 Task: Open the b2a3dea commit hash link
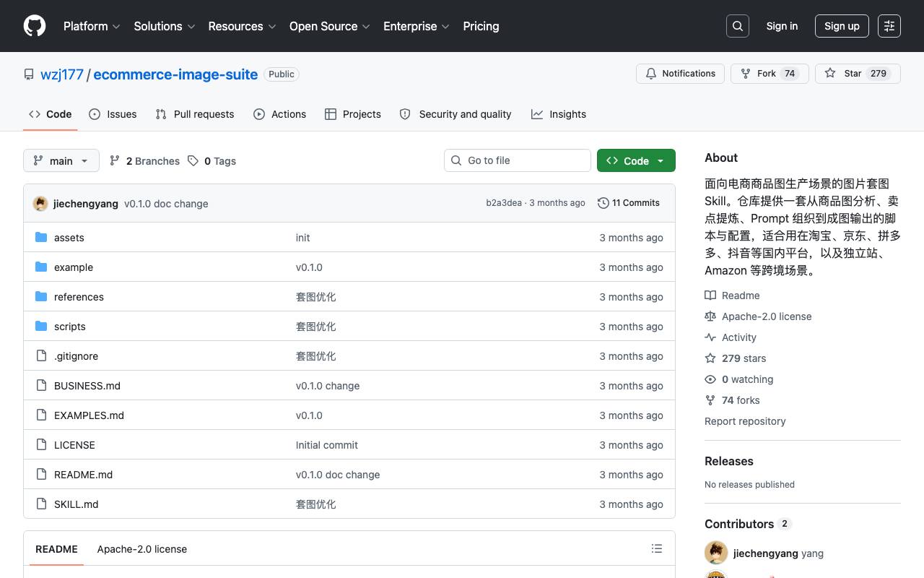(x=504, y=203)
